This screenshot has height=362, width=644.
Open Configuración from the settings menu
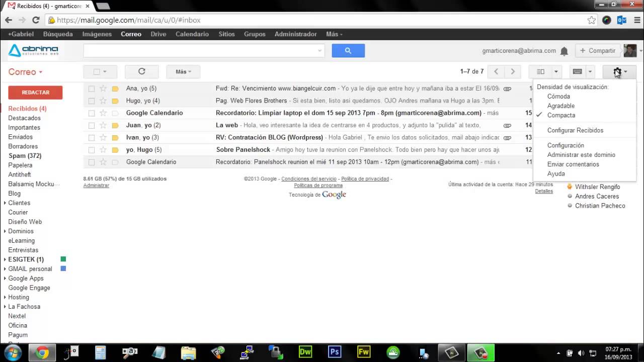566,145
